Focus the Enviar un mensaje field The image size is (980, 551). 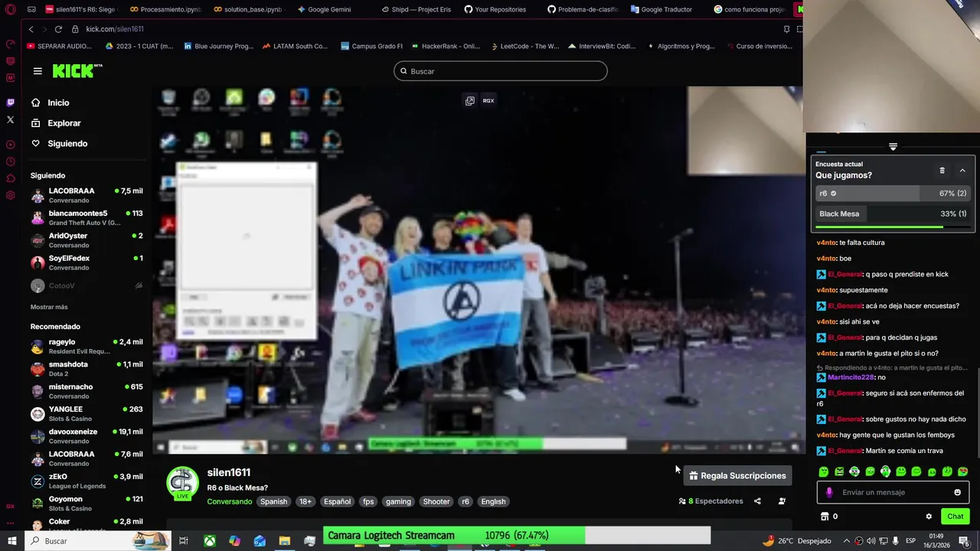click(893, 493)
